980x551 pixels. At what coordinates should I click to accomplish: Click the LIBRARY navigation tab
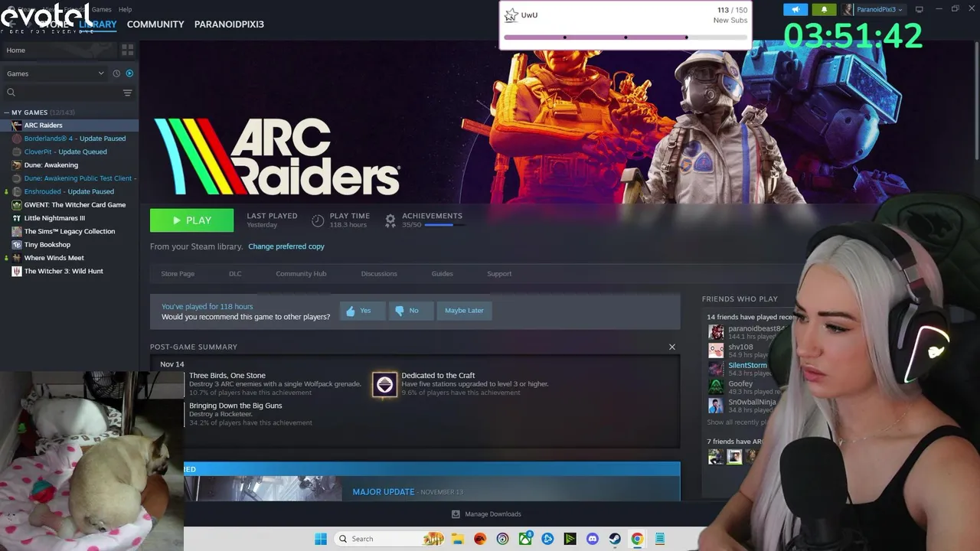coord(97,24)
